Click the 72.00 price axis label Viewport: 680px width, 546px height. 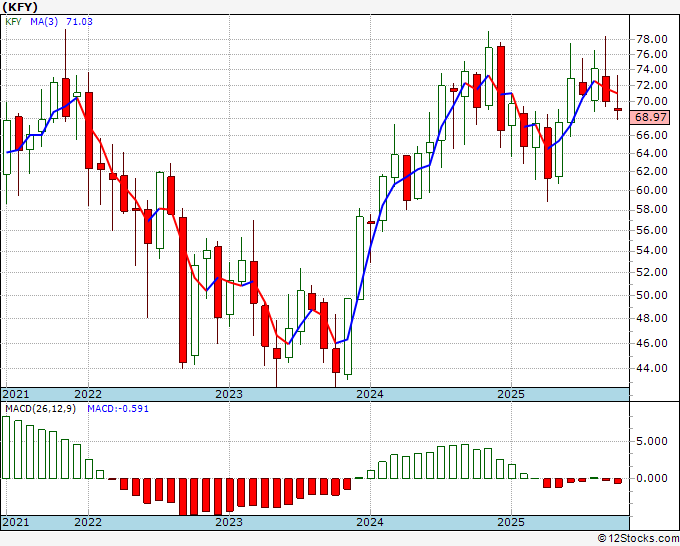coord(651,85)
